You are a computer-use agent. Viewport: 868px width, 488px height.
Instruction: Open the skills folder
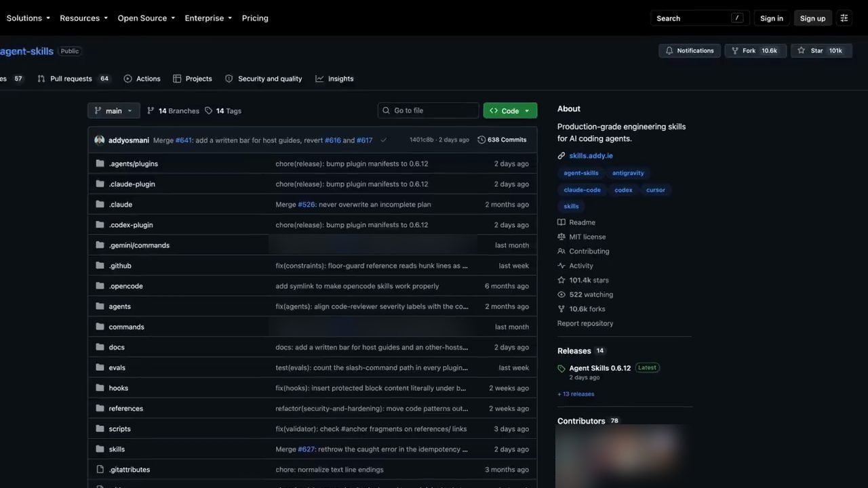[117, 449]
